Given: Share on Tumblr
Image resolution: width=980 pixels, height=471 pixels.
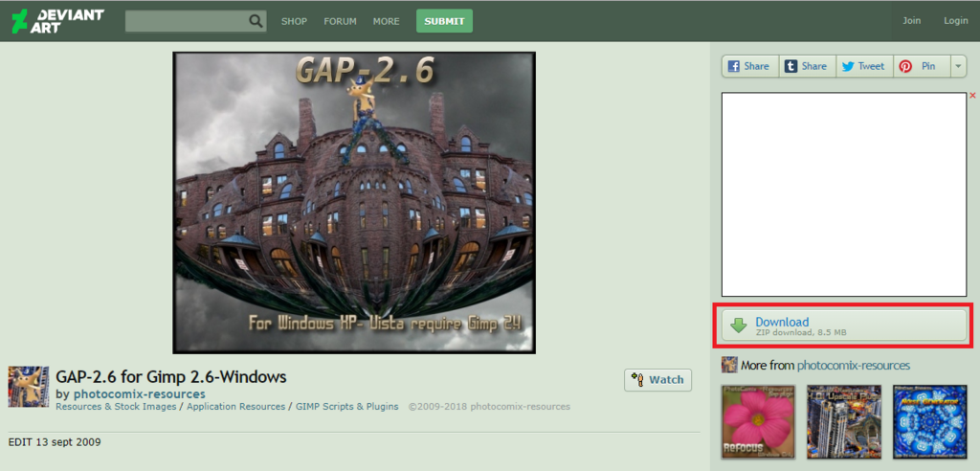Looking at the screenshot, I should 808,66.
